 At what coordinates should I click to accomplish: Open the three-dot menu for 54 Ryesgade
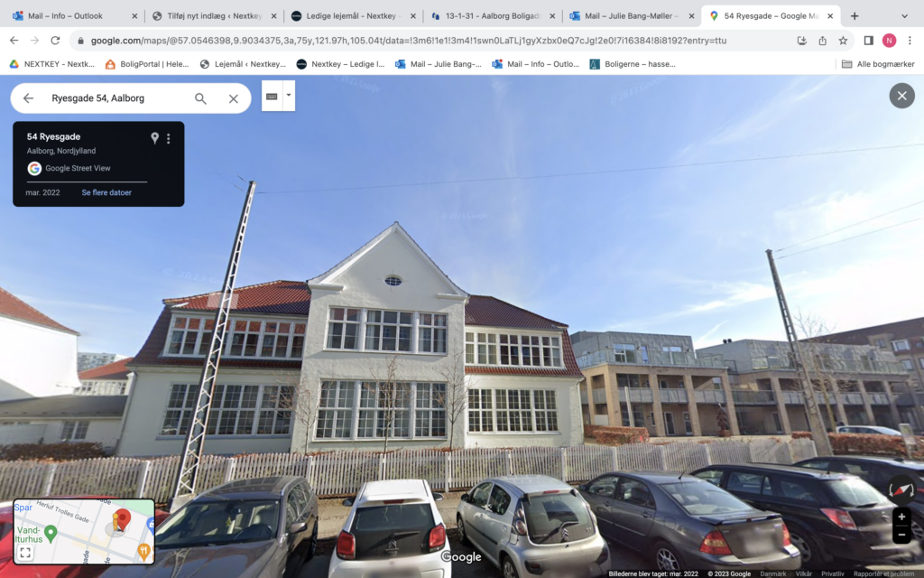click(x=169, y=138)
